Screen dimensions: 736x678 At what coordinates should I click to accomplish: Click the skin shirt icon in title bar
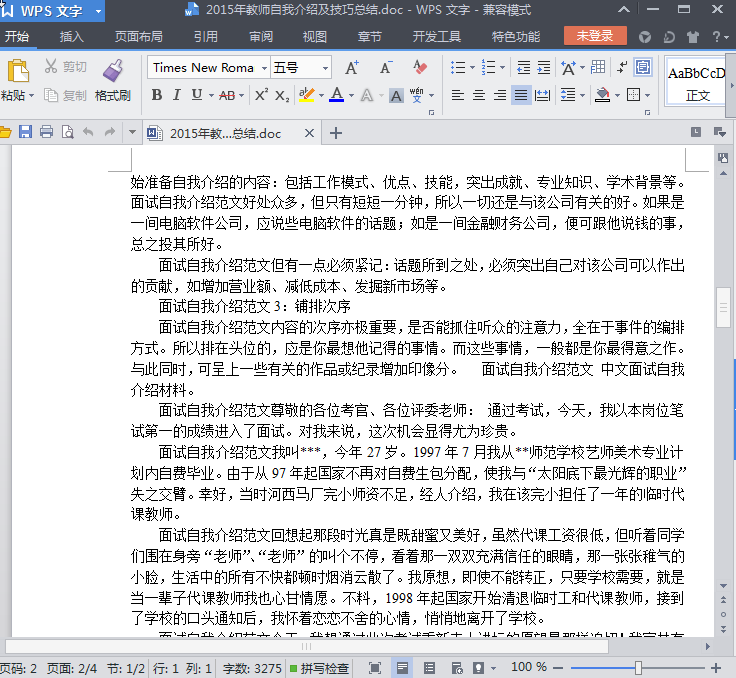point(693,37)
